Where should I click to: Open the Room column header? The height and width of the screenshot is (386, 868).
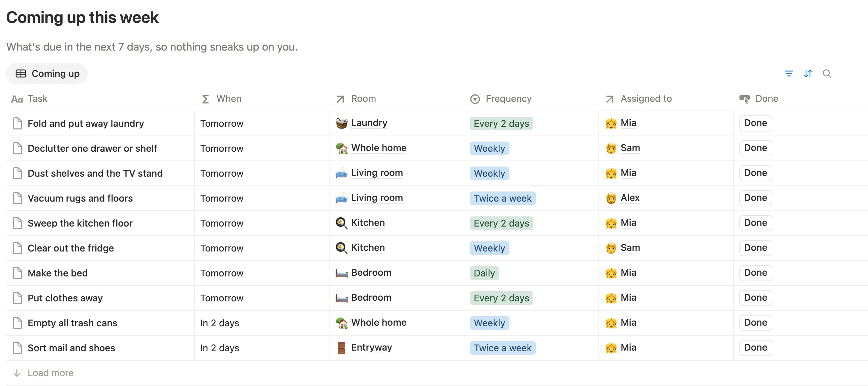pos(356,99)
